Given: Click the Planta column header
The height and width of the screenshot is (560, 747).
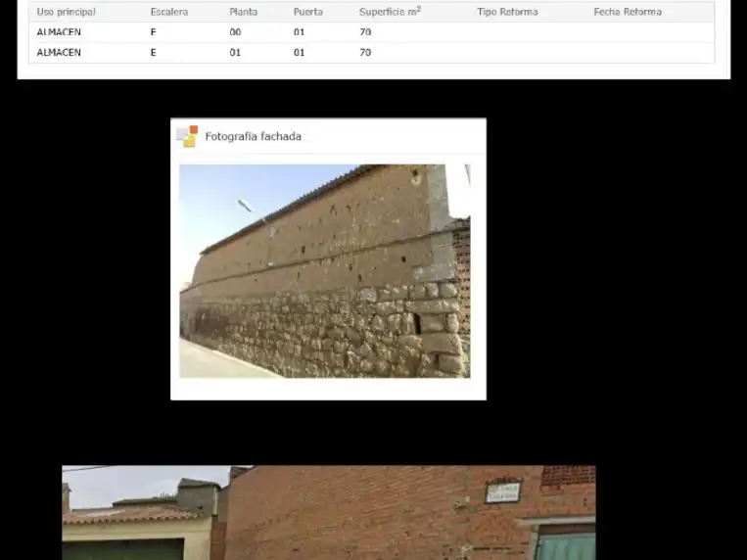Looking at the screenshot, I should point(244,12).
